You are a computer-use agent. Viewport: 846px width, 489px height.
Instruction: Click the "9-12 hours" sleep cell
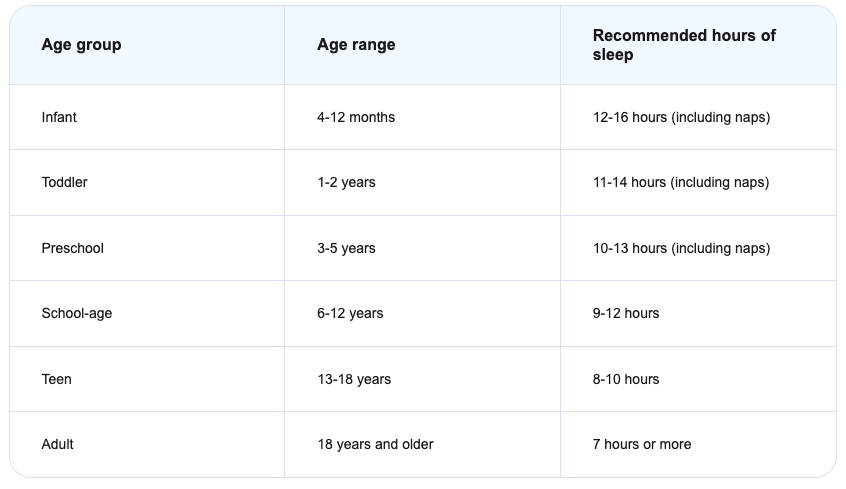(x=626, y=313)
